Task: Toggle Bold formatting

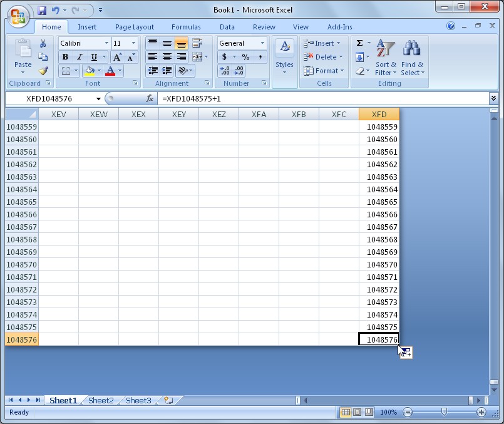Action: (65, 57)
